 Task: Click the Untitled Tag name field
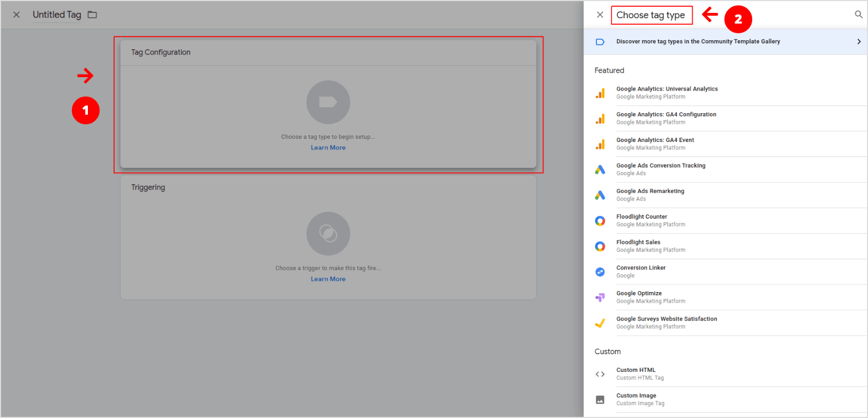tap(57, 14)
